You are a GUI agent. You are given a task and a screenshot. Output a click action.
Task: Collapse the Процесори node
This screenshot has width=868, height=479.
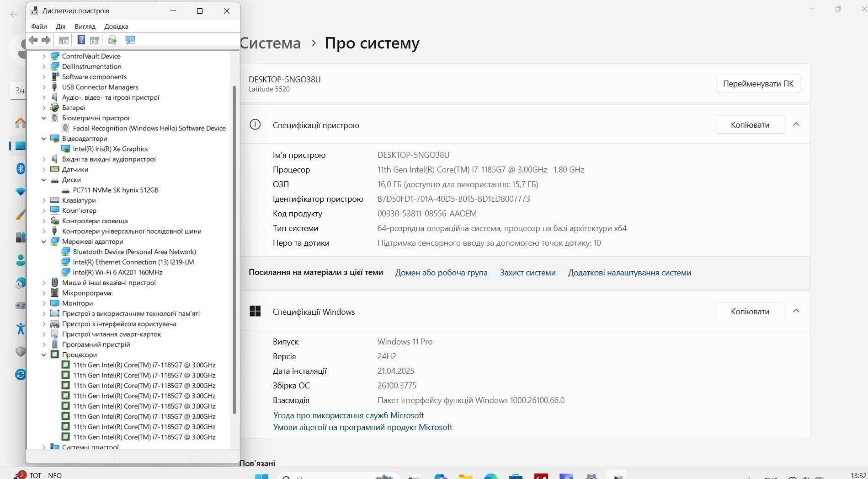[x=44, y=355]
